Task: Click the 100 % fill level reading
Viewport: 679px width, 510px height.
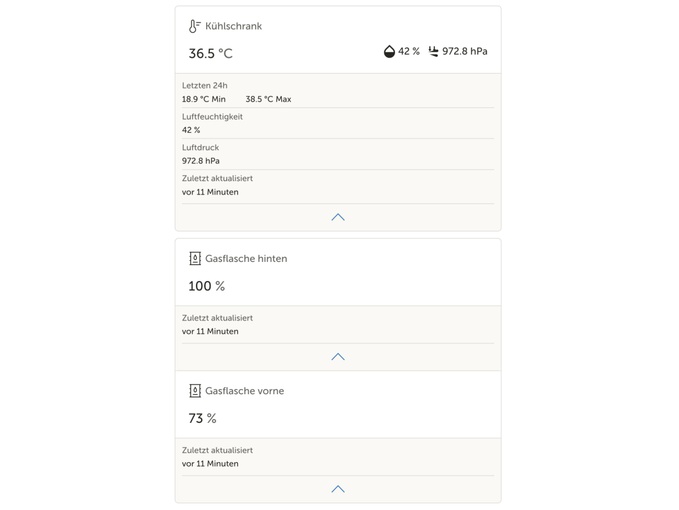Action: (x=207, y=286)
